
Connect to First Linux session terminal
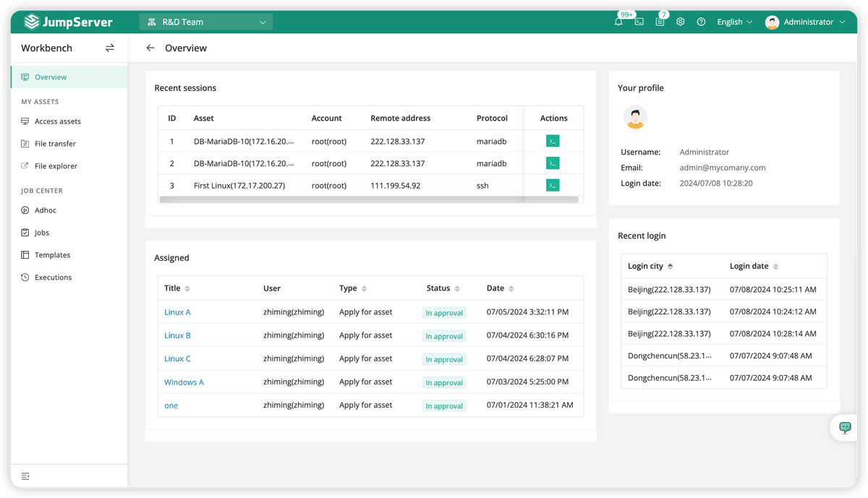tap(553, 186)
